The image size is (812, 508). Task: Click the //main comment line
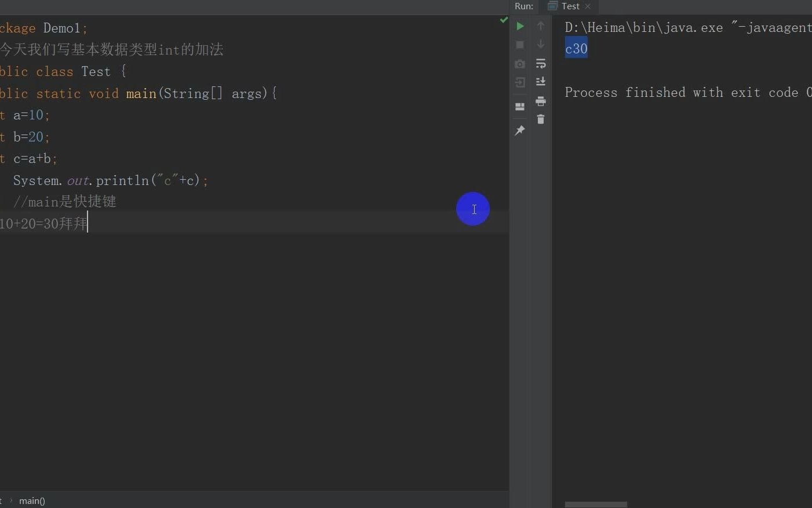(x=65, y=202)
